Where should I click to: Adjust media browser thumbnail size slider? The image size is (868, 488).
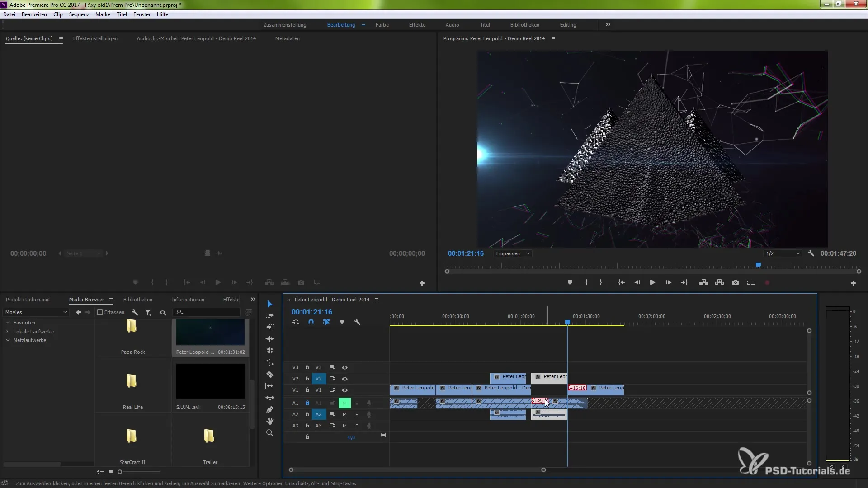point(120,472)
